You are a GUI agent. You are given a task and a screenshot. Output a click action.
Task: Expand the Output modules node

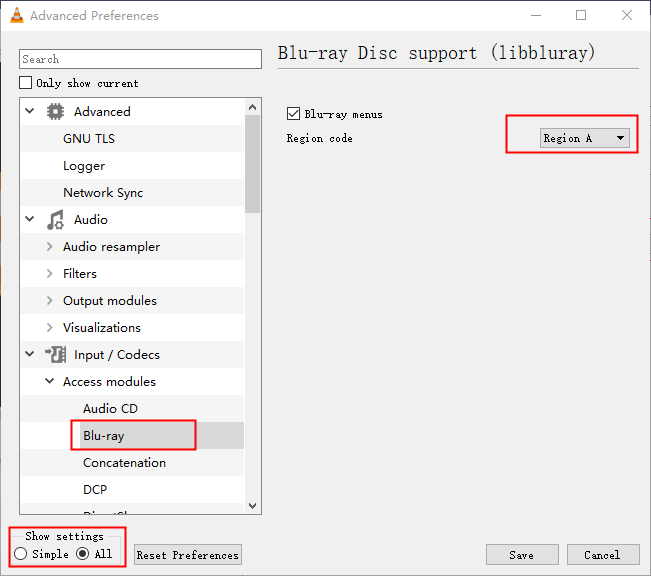[49, 301]
